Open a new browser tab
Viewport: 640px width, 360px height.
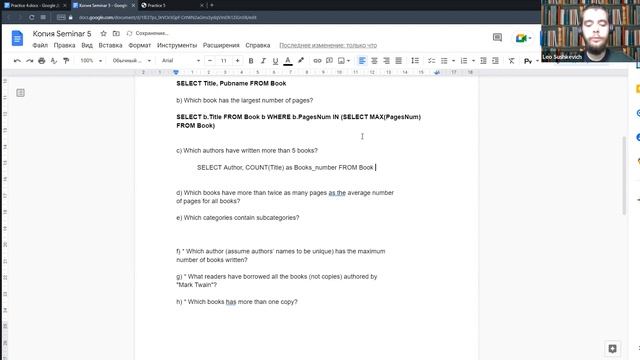tap(211, 5)
